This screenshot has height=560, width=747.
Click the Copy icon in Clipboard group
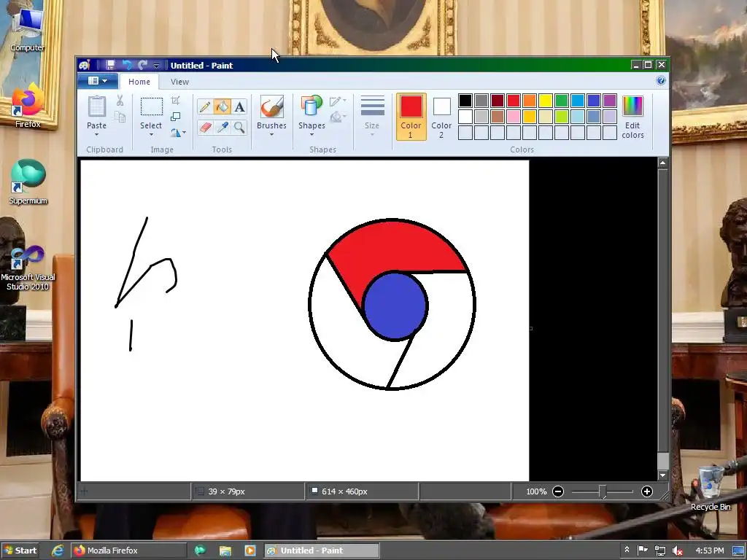click(120, 117)
